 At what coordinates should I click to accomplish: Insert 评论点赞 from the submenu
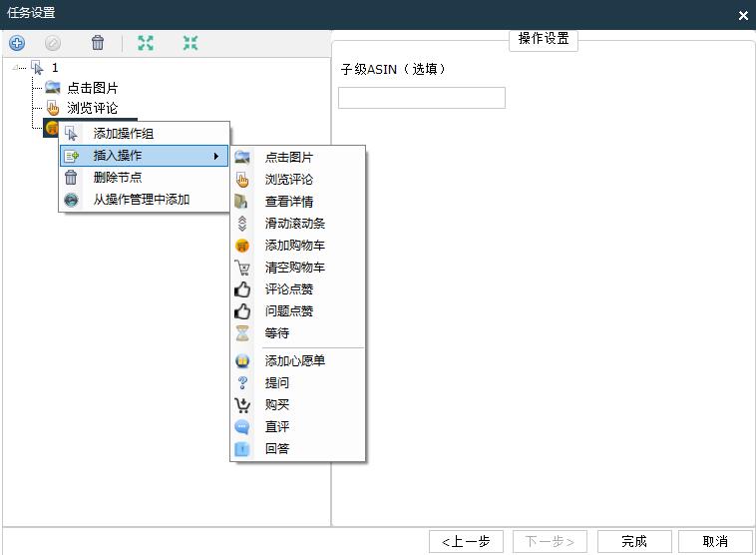297,289
